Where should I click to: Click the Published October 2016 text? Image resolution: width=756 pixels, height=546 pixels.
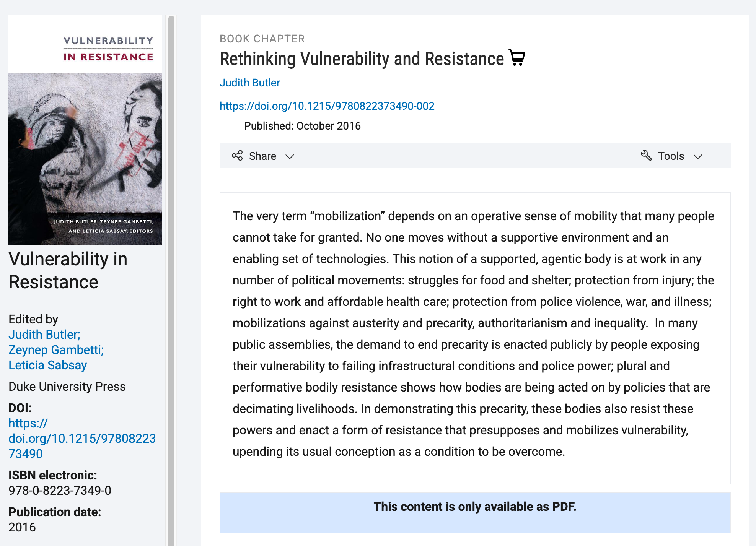click(302, 126)
